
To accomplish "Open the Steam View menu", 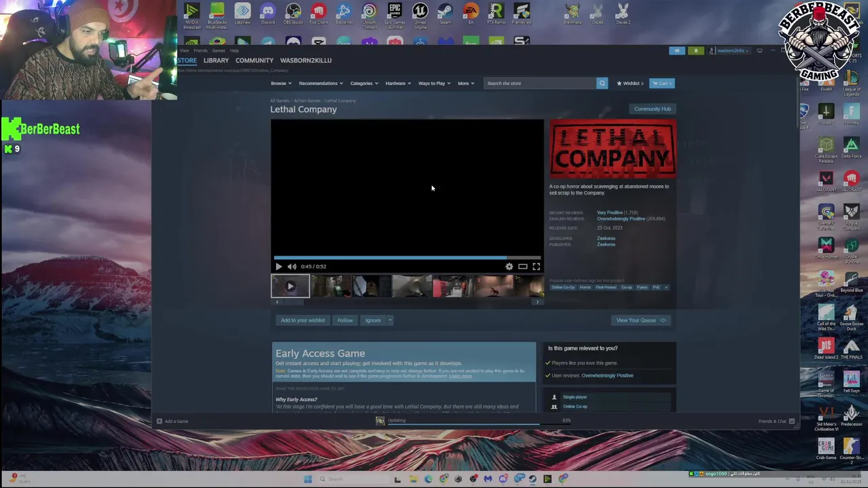I will (x=184, y=51).
